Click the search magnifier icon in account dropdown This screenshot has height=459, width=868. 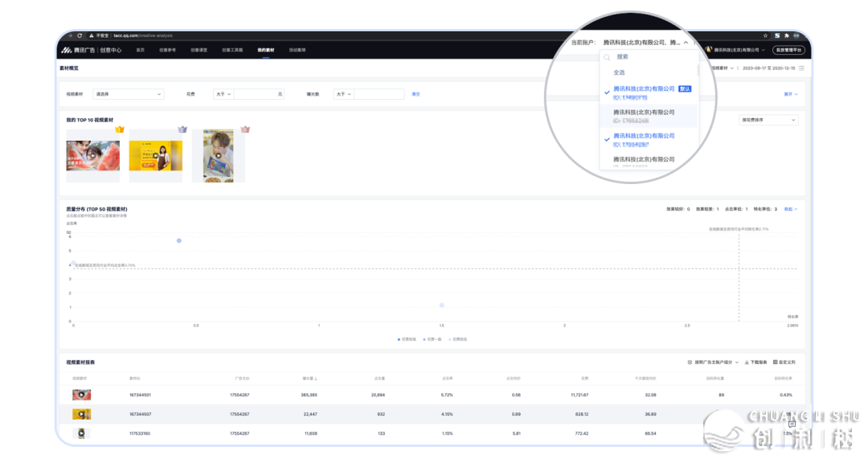tap(607, 57)
